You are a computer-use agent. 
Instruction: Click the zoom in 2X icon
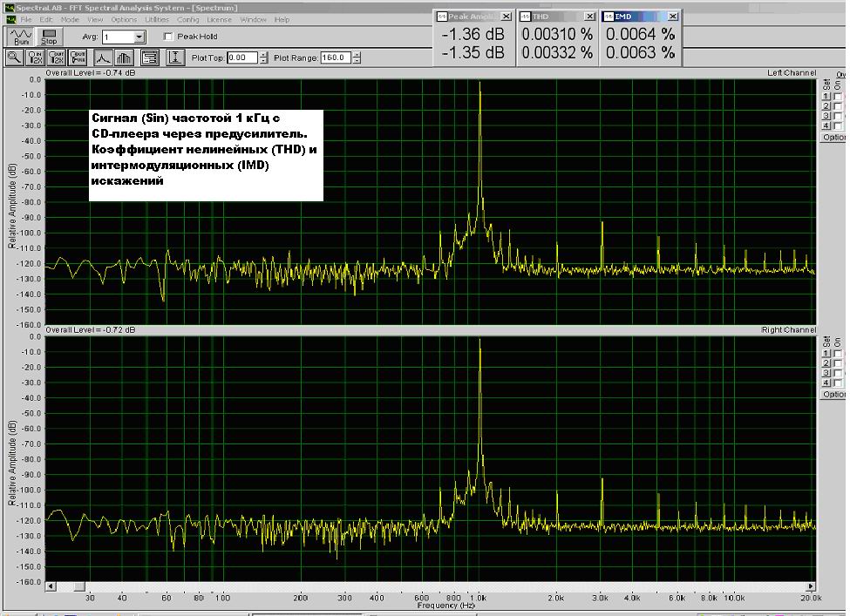[37, 58]
